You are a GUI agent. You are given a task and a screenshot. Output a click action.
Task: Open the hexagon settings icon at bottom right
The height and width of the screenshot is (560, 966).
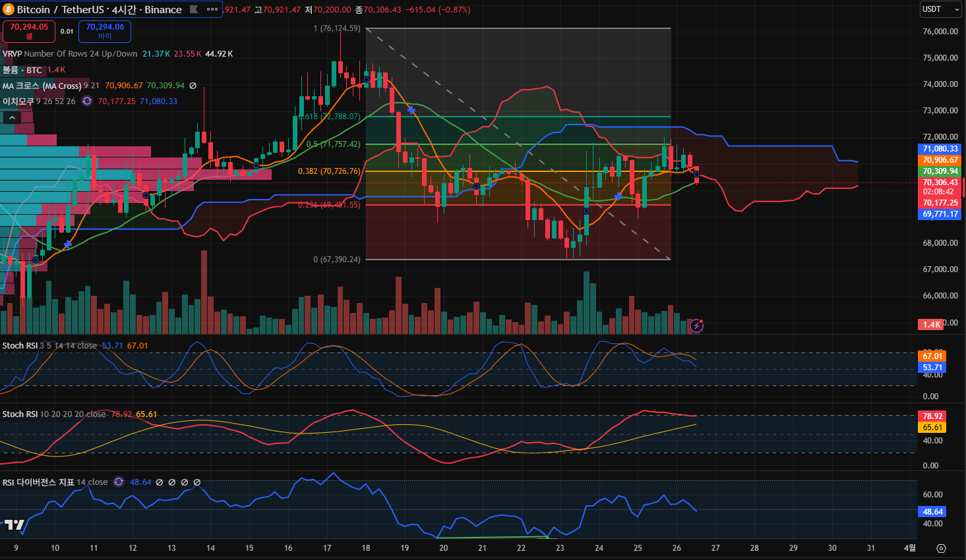point(941,548)
